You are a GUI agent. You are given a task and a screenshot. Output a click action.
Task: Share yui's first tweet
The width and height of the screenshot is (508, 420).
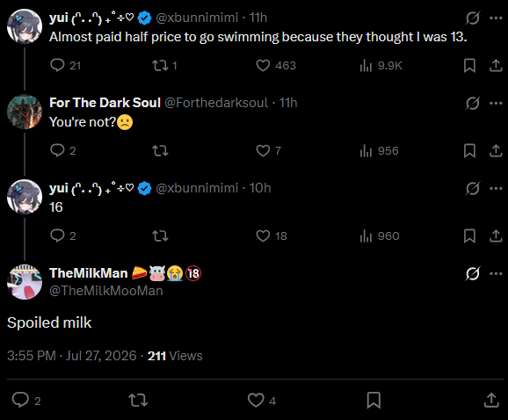(496, 65)
